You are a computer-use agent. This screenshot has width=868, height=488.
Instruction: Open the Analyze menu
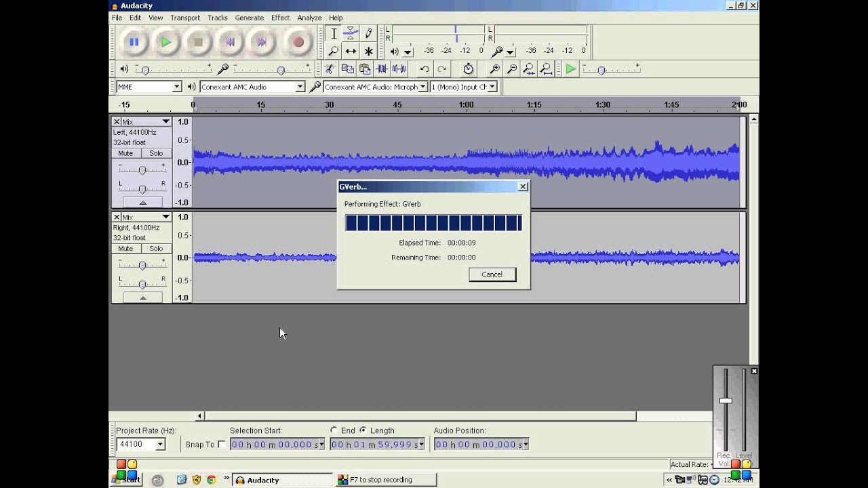pyautogui.click(x=309, y=18)
